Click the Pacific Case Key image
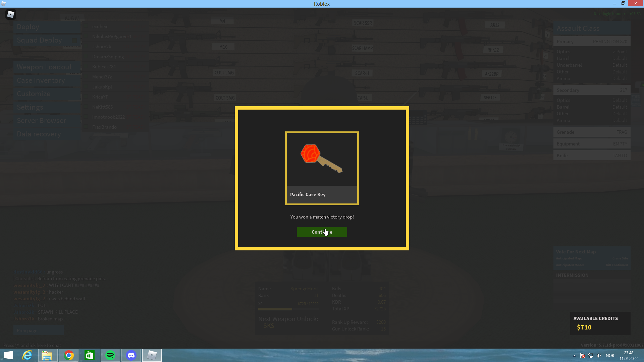The height and width of the screenshot is (362, 644). (x=322, y=159)
